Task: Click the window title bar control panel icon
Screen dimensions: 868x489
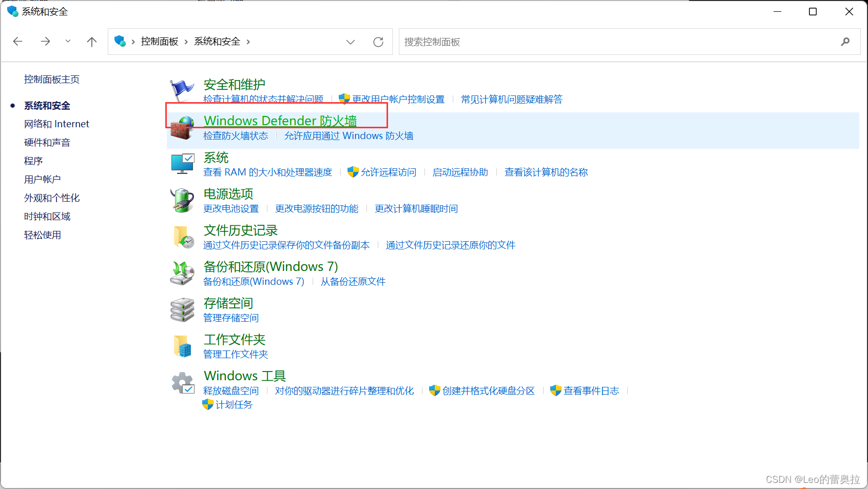Action: click(x=12, y=11)
